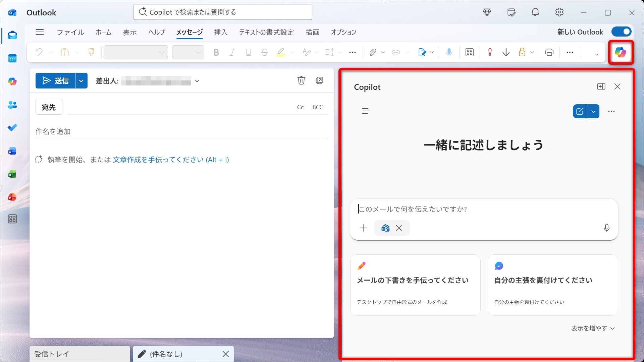Click the signature pen icon

coord(422,52)
